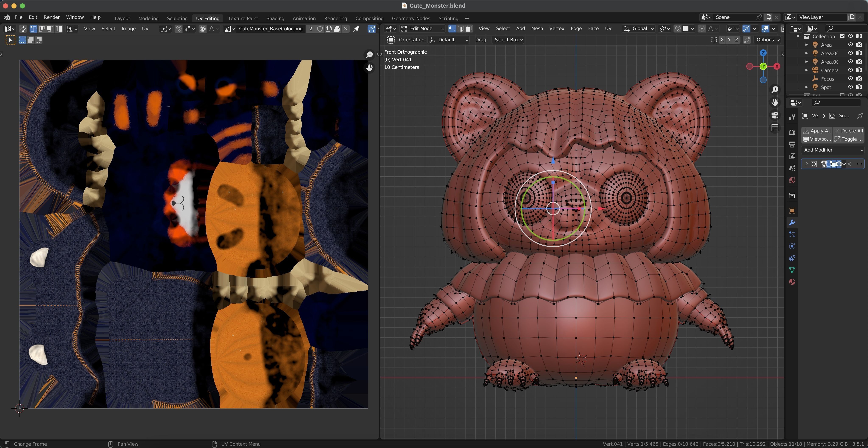
Task: Open the Object Constraints properties tab icon
Action: [792, 258]
